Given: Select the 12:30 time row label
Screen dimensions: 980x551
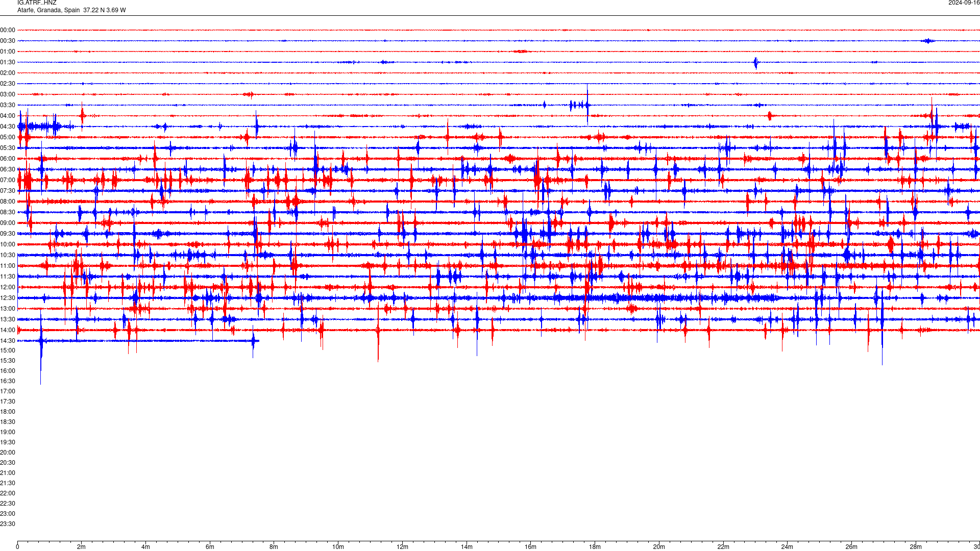Looking at the screenshot, I should click(8, 298).
